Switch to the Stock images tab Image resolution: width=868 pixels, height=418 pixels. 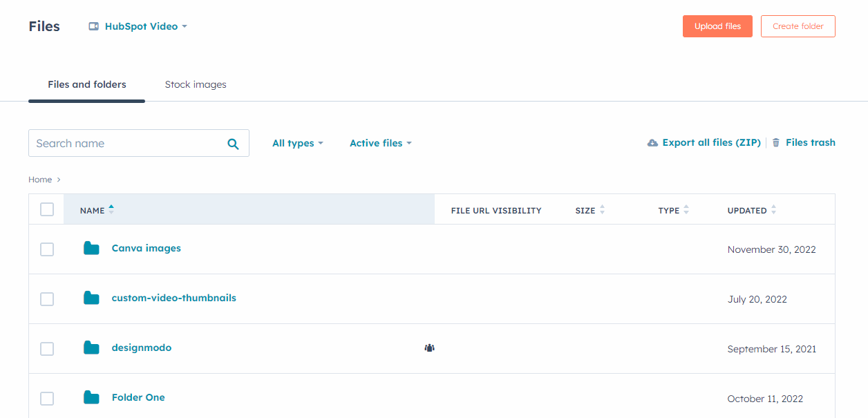[x=196, y=84]
